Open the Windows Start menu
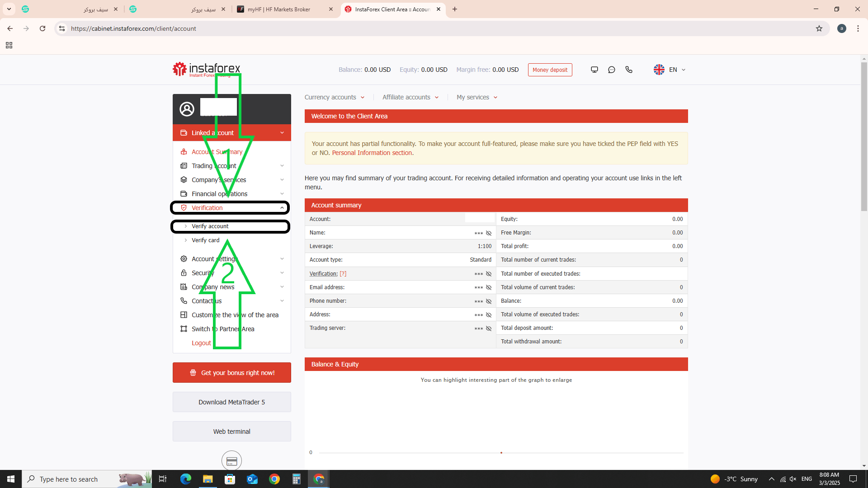 coord(11,479)
